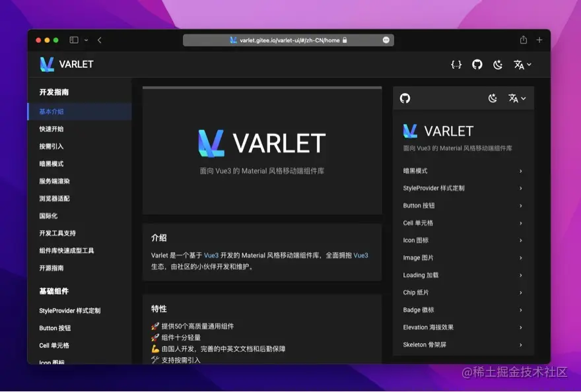This screenshot has width=581, height=392.
Task: Open Varlet's GitHub repository from the header
Action: pos(477,64)
